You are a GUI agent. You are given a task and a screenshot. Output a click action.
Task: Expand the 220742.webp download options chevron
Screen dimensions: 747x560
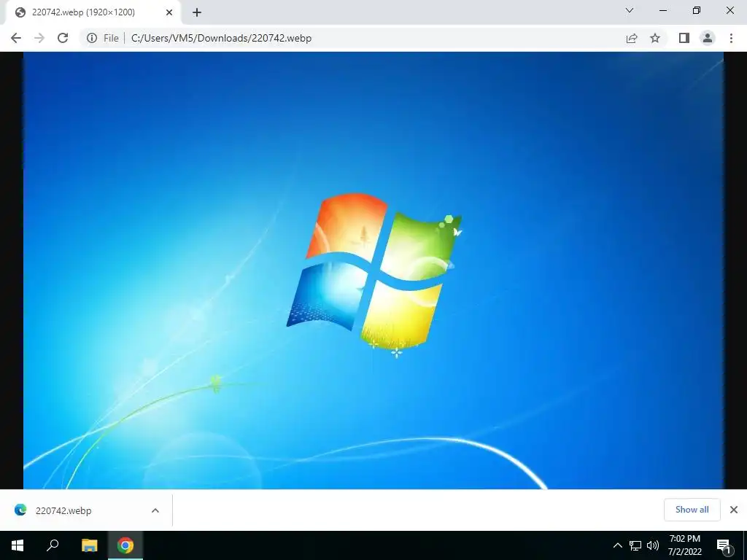[155, 510]
